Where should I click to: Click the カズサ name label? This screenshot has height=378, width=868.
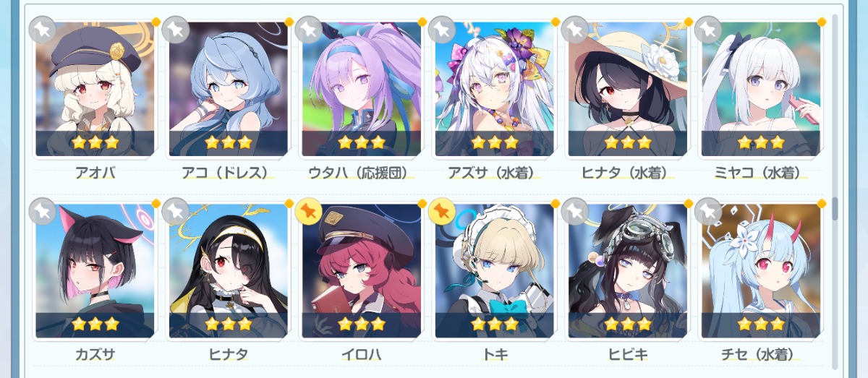95,354
